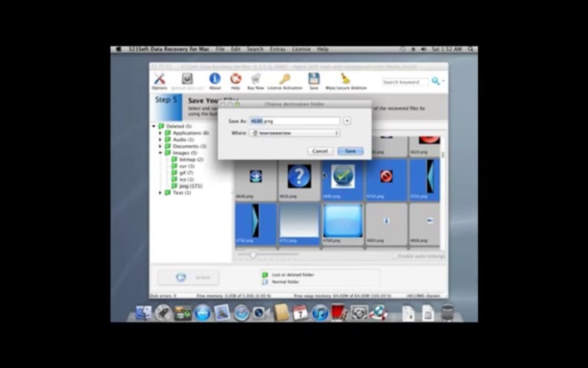Open the Help menu in menu bar
The height and width of the screenshot is (368, 588).
tap(323, 49)
